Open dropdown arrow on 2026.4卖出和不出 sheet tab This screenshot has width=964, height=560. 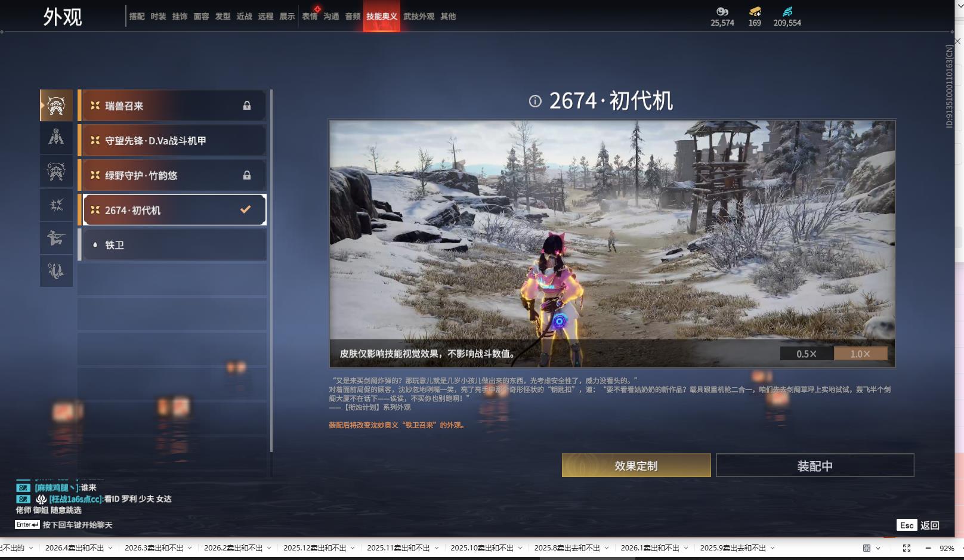[110, 548]
